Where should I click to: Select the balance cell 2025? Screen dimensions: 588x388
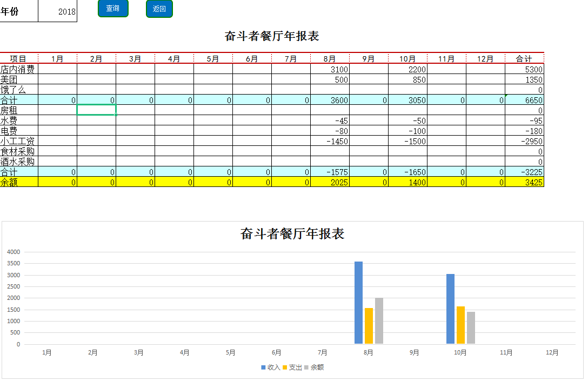click(x=330, y=182)
